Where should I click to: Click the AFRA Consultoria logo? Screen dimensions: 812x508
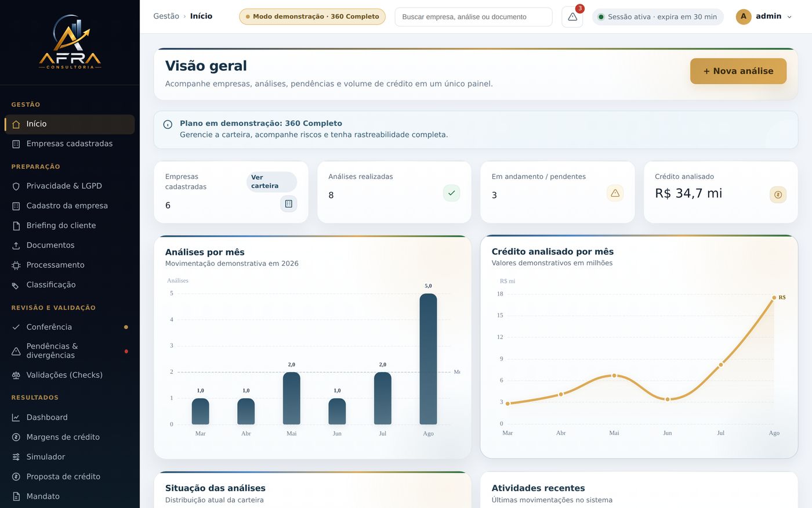coord(70,42)
